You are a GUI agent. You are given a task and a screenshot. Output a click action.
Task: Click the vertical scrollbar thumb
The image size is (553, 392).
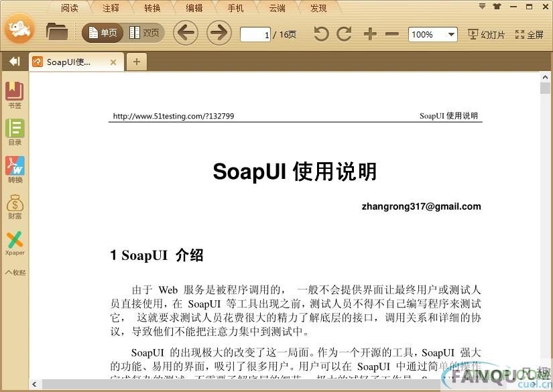545,88
